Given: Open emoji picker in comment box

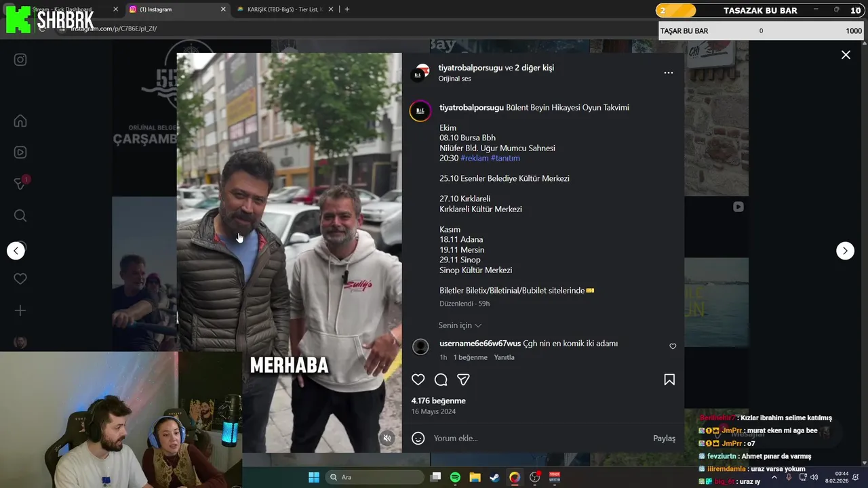Looking at the screenshot, I should (418, 439).
